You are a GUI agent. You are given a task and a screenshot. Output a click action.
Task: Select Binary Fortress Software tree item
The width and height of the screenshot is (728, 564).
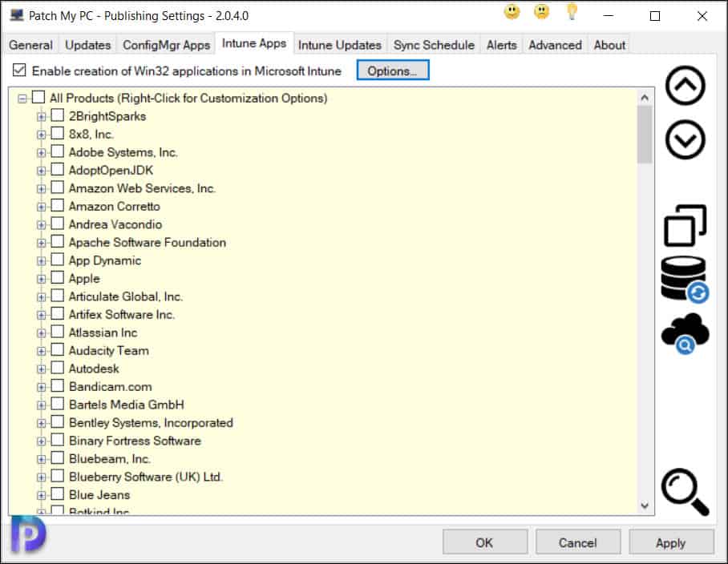pos(135,441)
